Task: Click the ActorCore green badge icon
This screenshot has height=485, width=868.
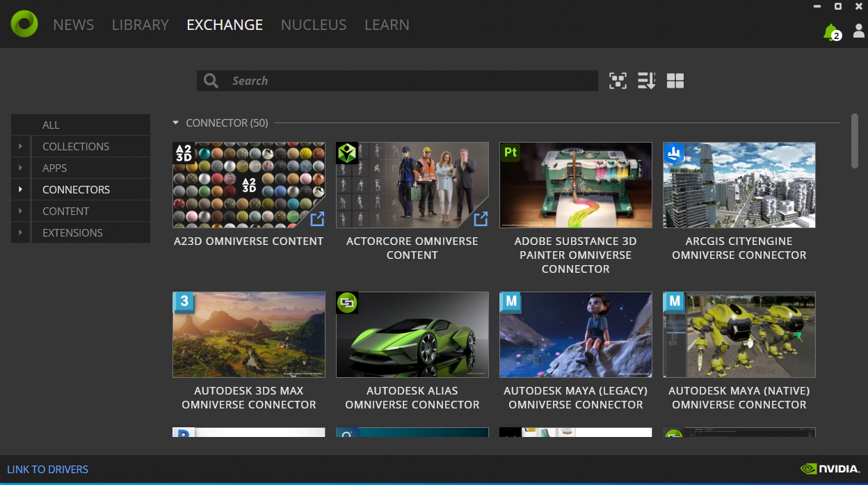Action: coord(347,153)
